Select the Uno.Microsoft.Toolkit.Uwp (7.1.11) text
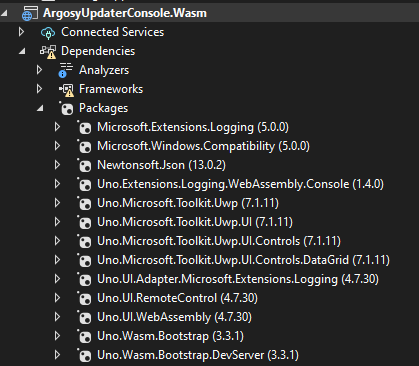Screen dimensions: 419x366 pos(188,203)
